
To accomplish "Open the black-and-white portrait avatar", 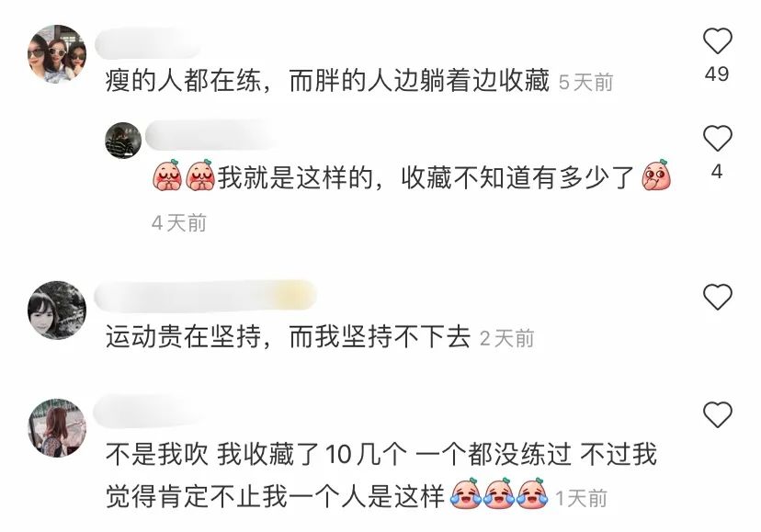I will click(57, 310).
